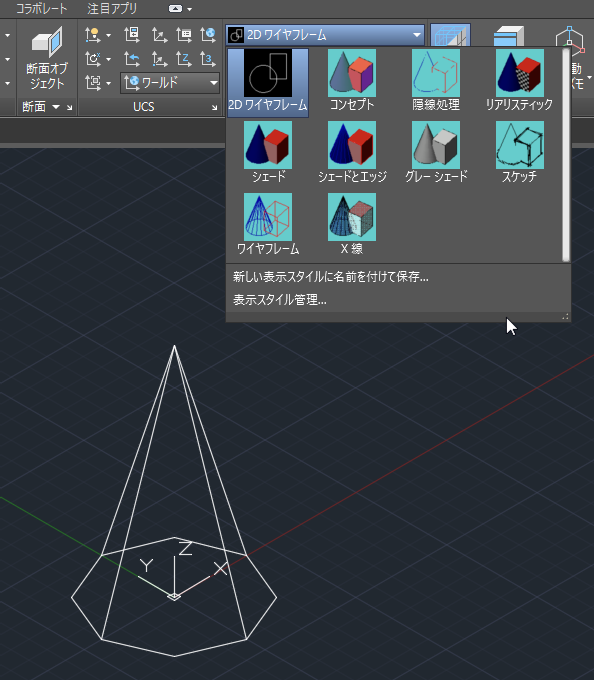Click the View UCS icon with square

click(x=93, y=82)
